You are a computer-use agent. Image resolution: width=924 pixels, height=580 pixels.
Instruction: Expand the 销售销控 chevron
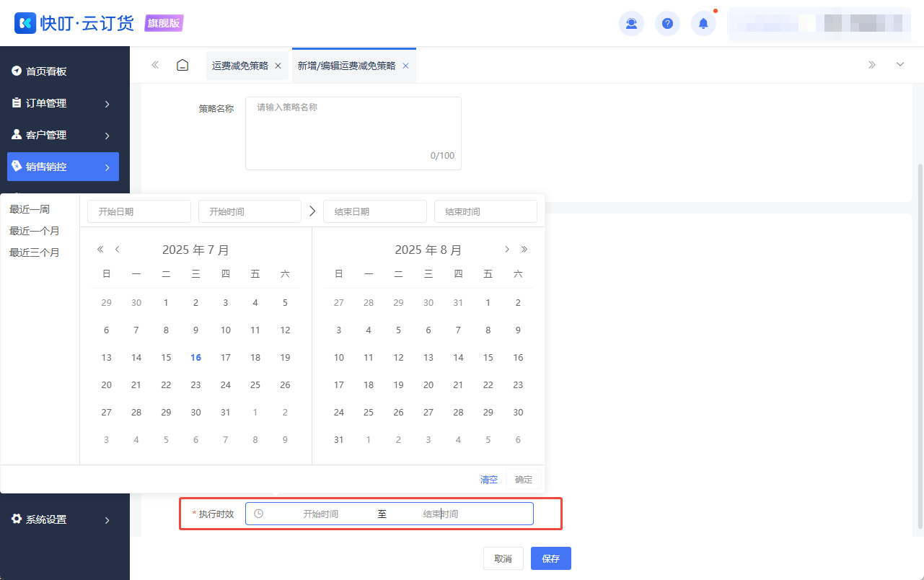point(107,167)
